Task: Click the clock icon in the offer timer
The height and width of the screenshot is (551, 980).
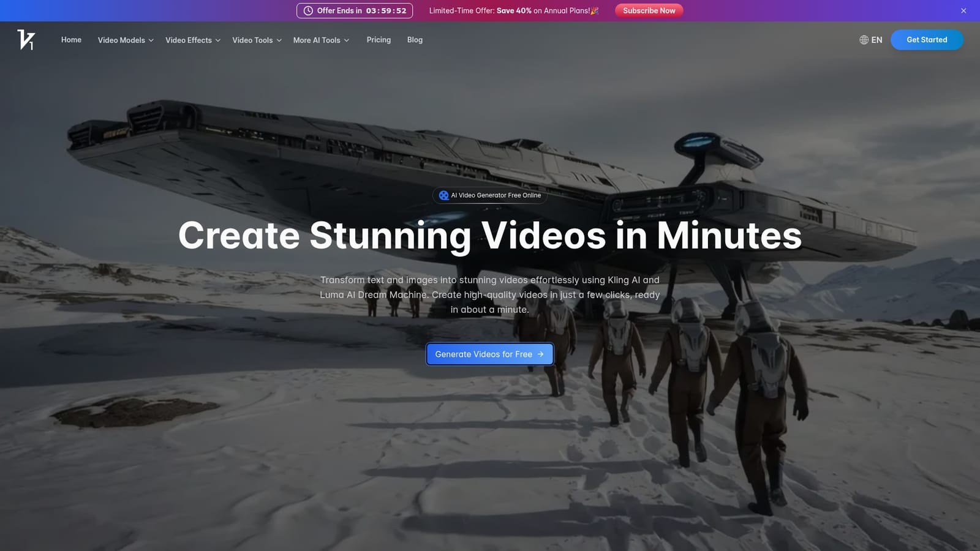Action: click(308, 10)
